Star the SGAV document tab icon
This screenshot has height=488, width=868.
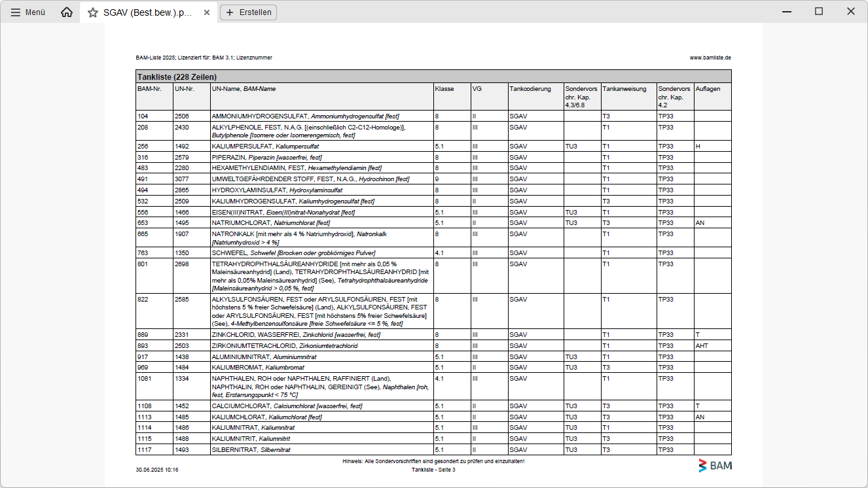click(x=93, y=12)
